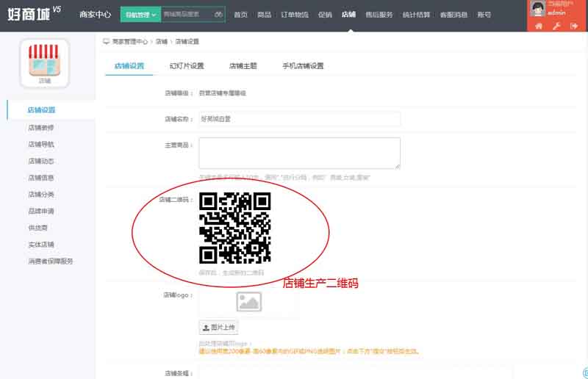Click the circular icon at bottom-right corner
The image size is (588, 379).
(x=585, y=372)
